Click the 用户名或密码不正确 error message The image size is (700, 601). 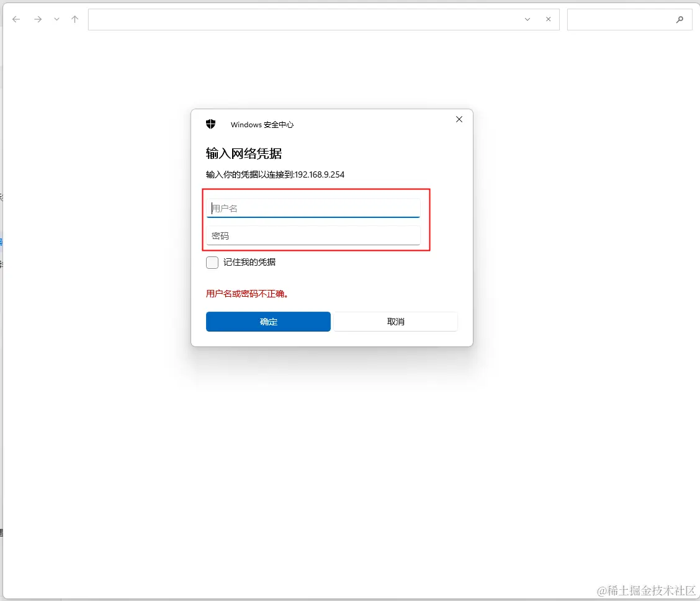coord(247,294)
